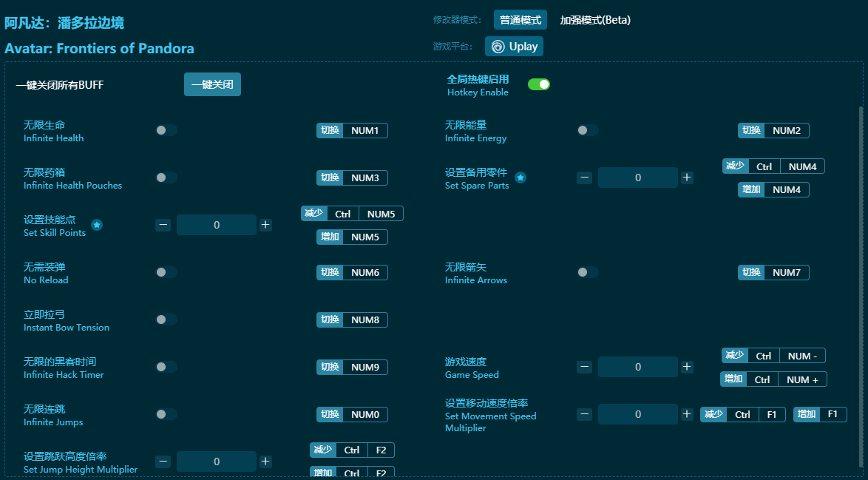The height and width of the screenshot is (480, 868).
Task: Turn on Infinite Jumps switch
Action: tap(166, 414)
